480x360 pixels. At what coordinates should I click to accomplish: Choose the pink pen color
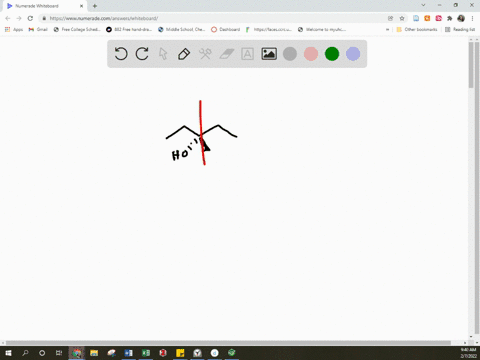pyautogui.click(x=311, y=54)
